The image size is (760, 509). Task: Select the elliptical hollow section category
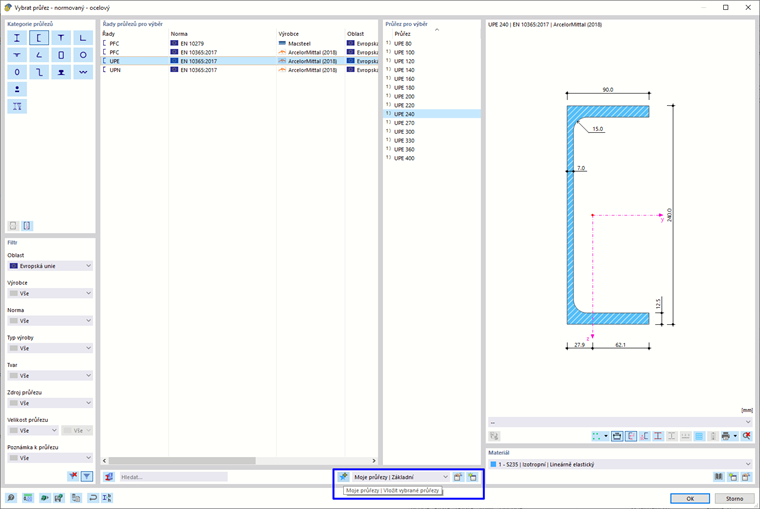pos(17,72)
